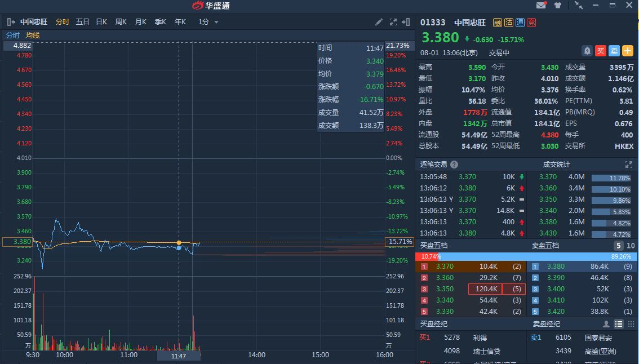Image resolution: width=639 pixels, height=364 pixels.
Task: Click broker 瑞士信贷 in buy queue
Action: [x=487, y=351]
